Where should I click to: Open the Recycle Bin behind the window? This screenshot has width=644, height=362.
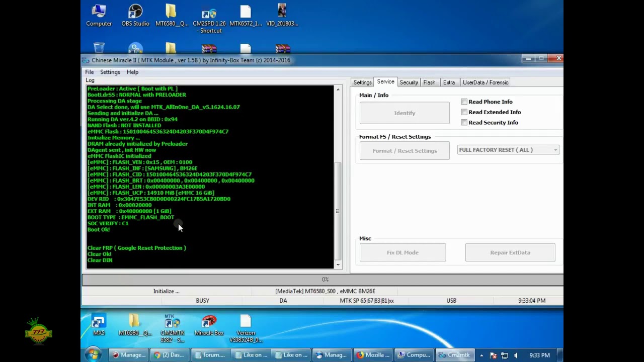pos(99,49)
